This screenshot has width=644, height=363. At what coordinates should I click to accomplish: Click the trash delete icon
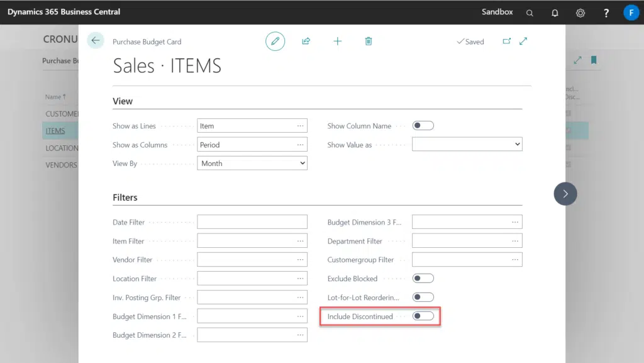point(369,42)
